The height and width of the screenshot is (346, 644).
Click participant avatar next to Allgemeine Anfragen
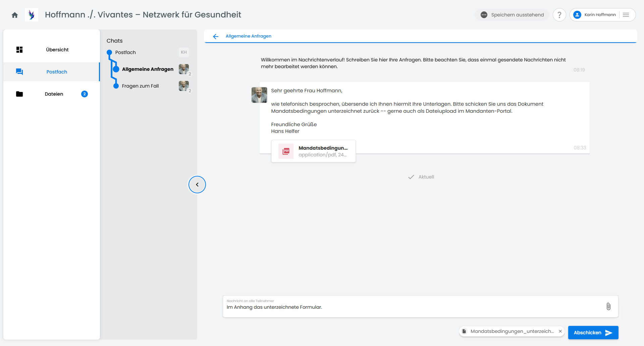[184, 69]
